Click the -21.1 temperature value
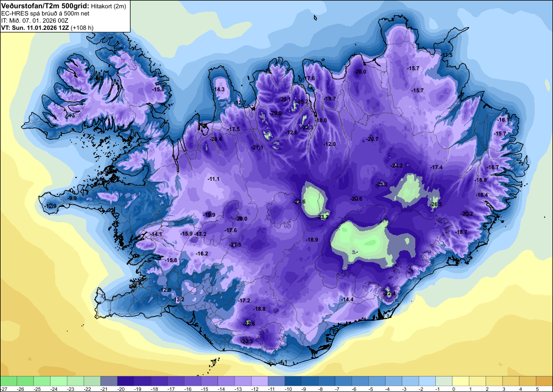This screenshot has width=553, height=392. [x=257, y=148]
